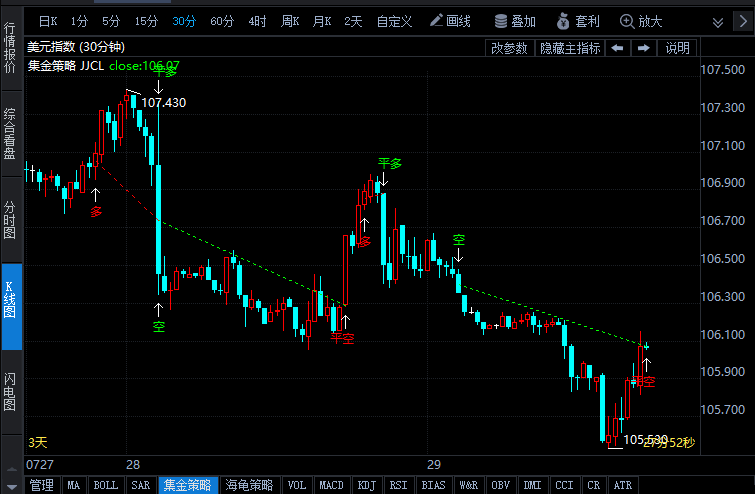Switch to 4时 period
Viewport: 755px width, 494px height.
point(257,21)
